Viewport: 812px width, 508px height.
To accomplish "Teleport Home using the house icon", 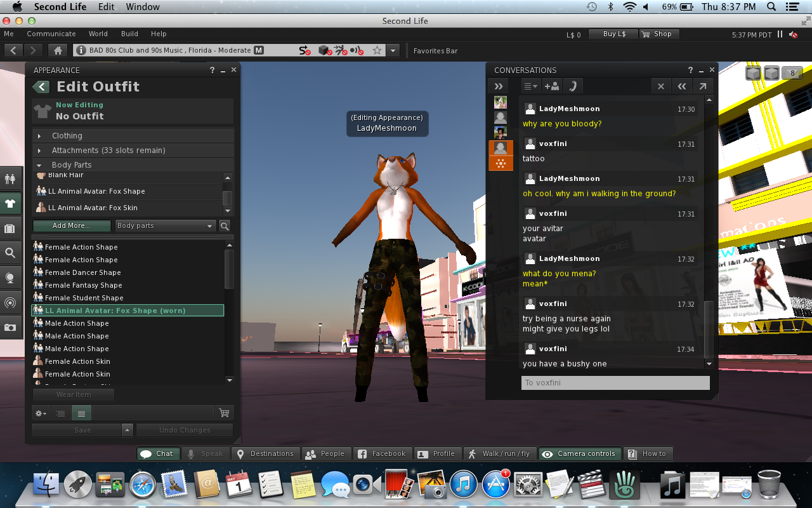I will [58, 50].
